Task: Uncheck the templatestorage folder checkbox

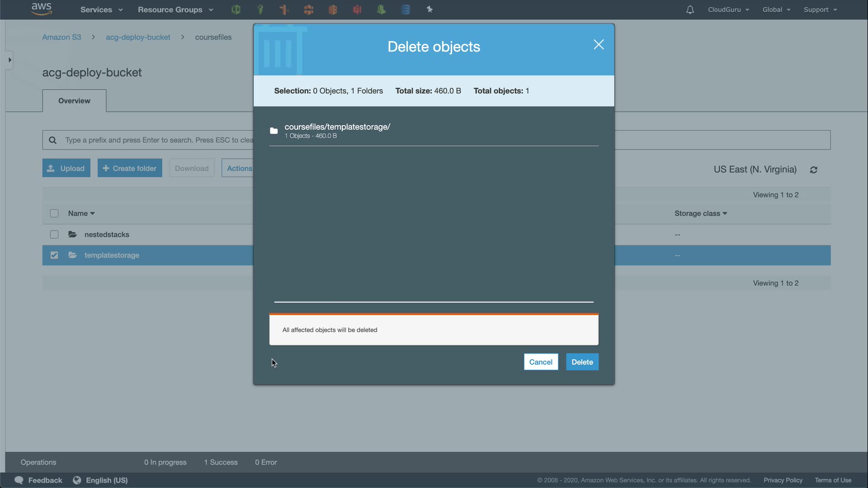Action: 54,255
